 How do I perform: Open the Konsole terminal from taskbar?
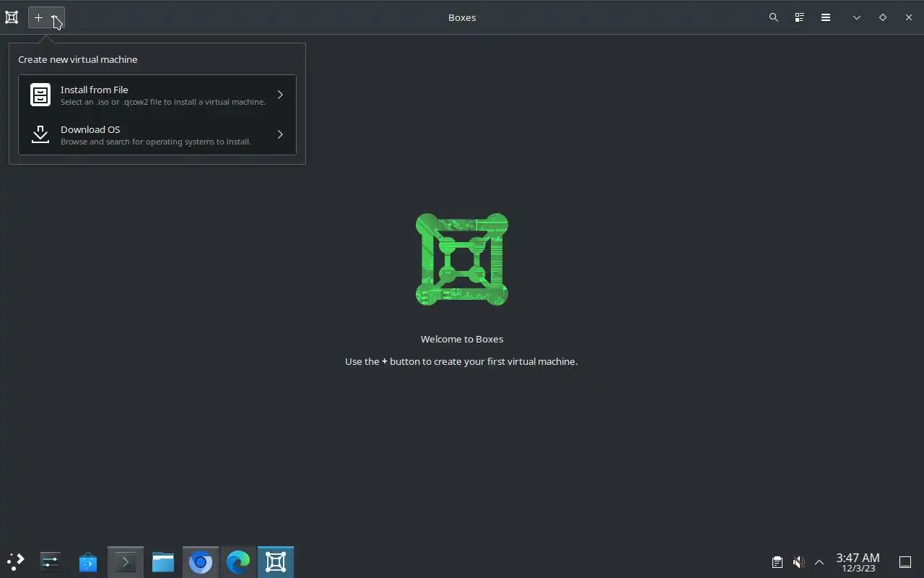coord(126,561)
